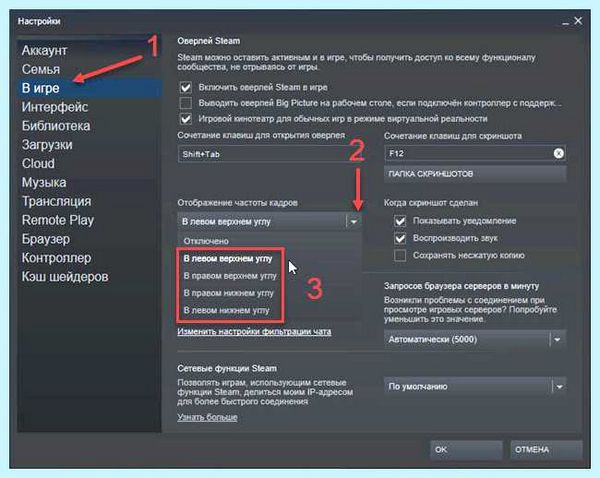Open the Cloud settings section
The width and height of the screenshot is (600, 478).
point(90,163)
